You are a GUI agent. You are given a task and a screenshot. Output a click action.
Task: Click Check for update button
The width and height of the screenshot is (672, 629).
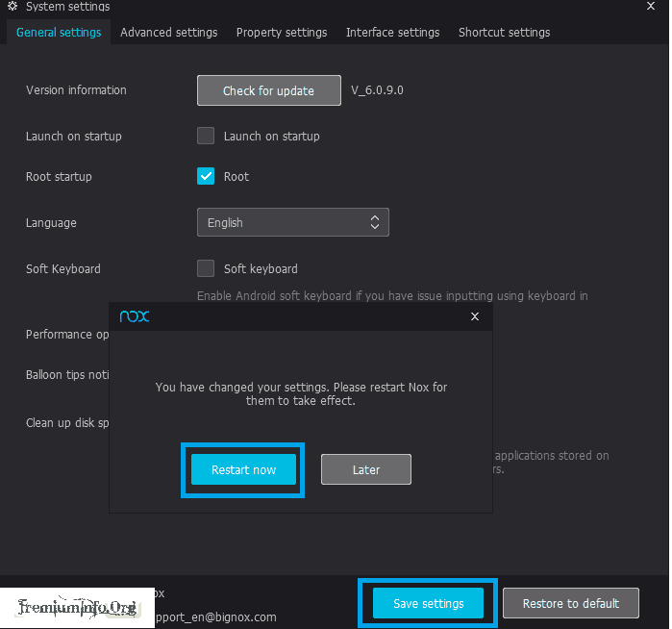(269, 90)
